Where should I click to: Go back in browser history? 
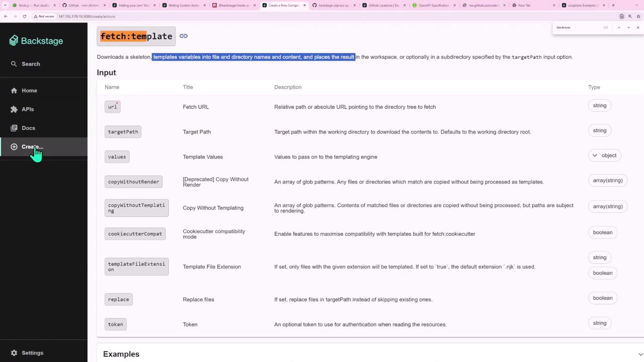click(6, 16)
